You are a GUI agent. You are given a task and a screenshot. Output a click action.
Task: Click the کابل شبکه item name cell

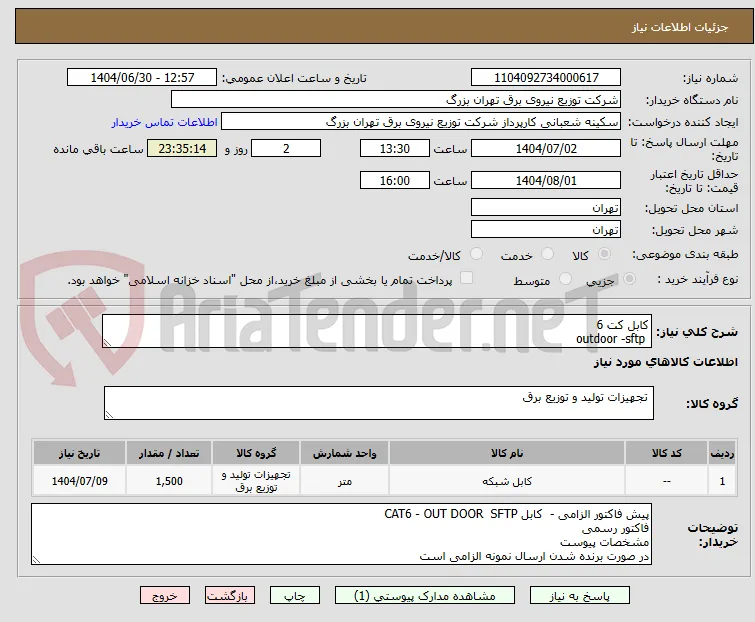507,481
